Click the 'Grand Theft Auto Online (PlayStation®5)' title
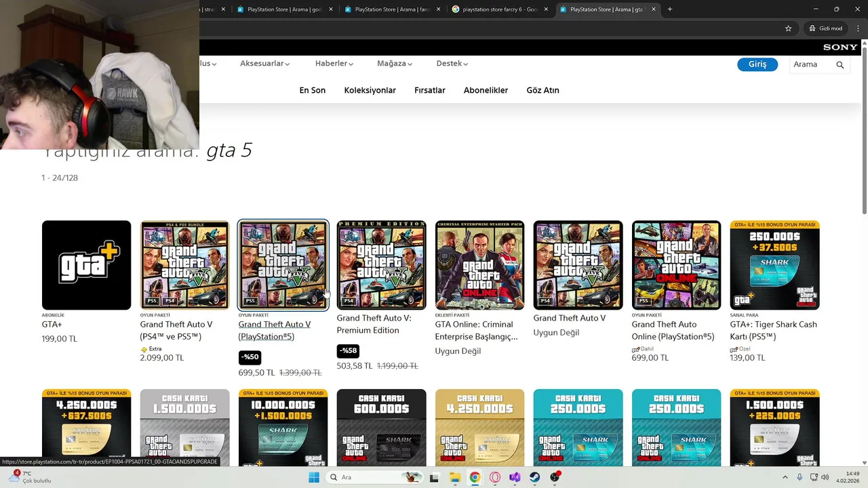 pos(673,330)
